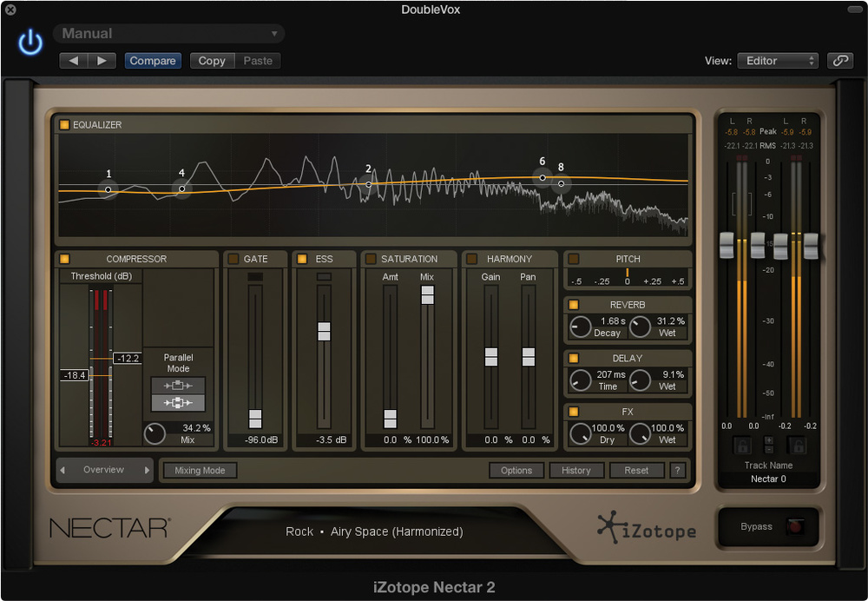Click the Harmony Pan slider handle
Image resolution: width=868 pixels, height=601 pixels.
pos(528,357)
